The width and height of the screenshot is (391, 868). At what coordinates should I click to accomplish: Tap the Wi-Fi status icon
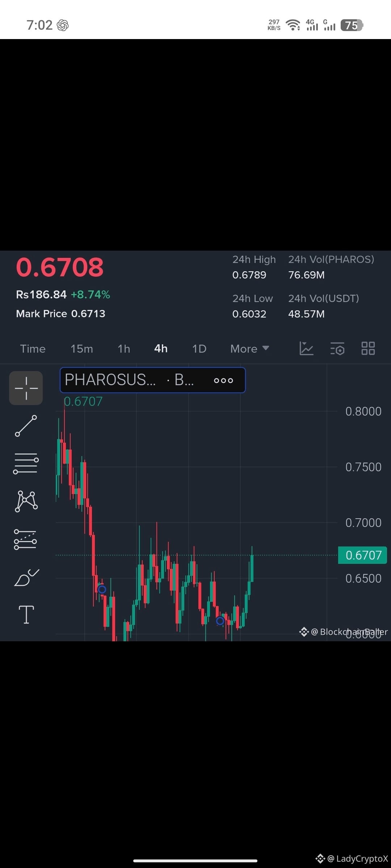tap(293, 25)
